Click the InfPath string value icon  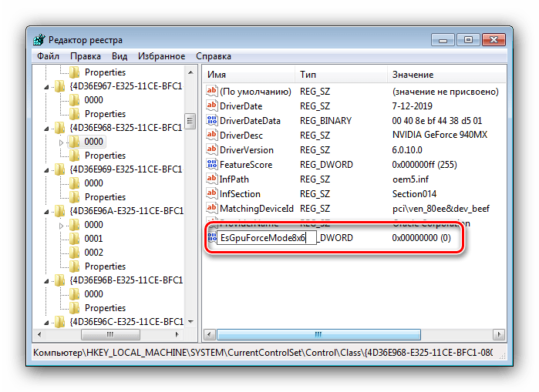click(x=212, y=179)
